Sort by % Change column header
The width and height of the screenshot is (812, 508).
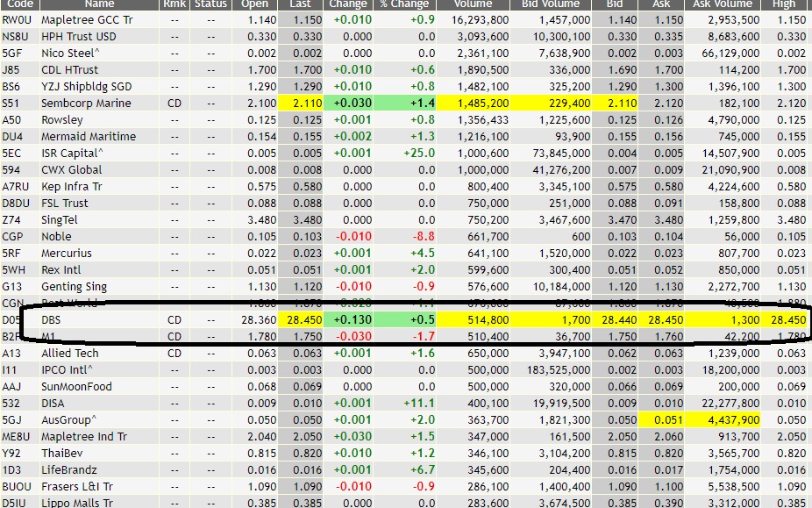[x=404, y=4]
